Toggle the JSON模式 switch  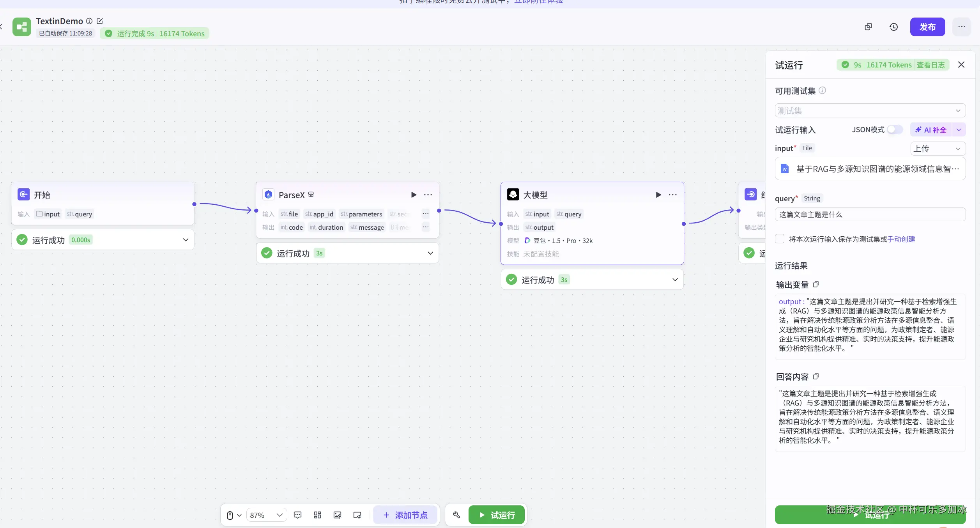[895, 129]
